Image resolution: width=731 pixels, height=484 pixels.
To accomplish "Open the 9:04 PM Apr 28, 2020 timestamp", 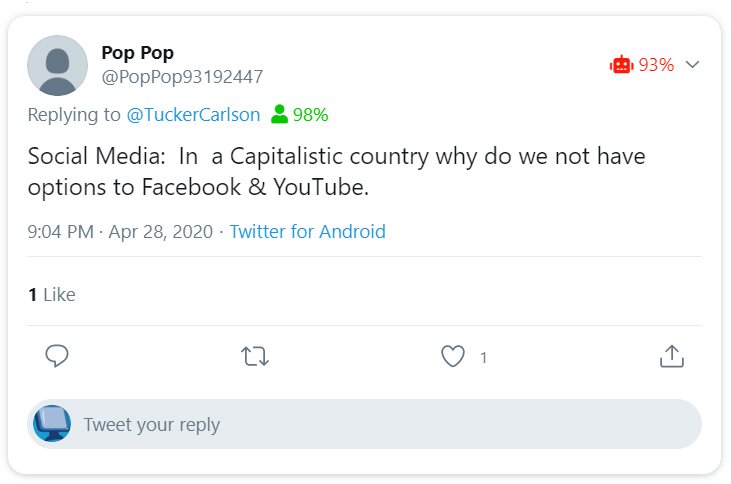I will [120, 232].
